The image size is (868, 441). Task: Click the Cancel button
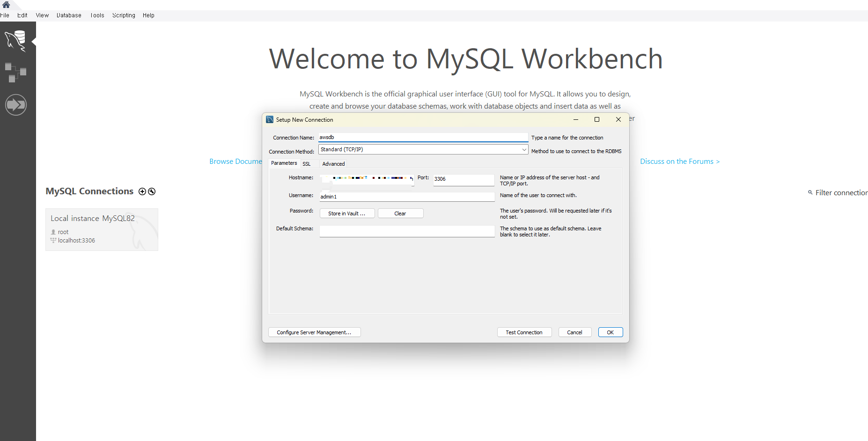[574, 332]
